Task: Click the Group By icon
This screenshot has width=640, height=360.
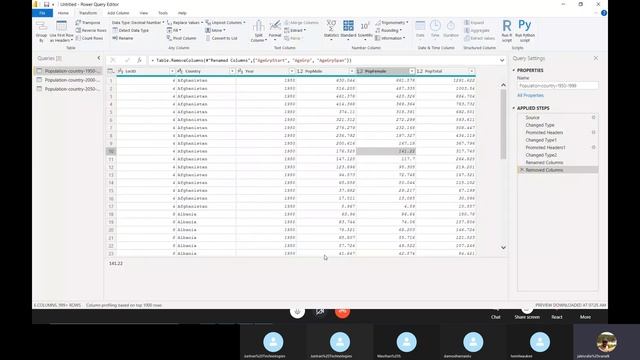Action: pos(41,27)
